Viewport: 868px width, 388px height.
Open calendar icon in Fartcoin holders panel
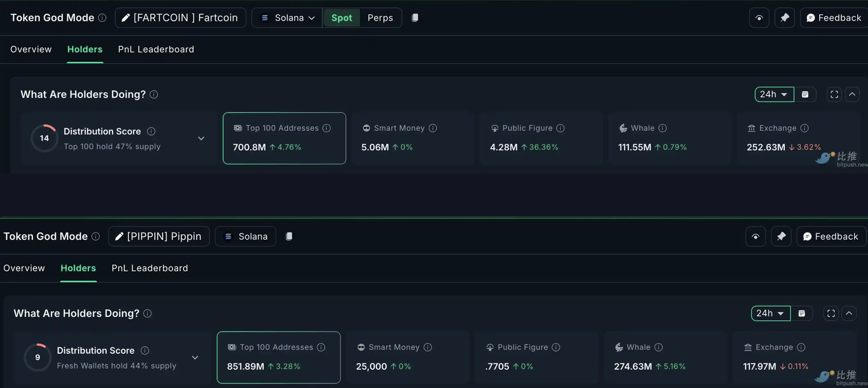805,95
